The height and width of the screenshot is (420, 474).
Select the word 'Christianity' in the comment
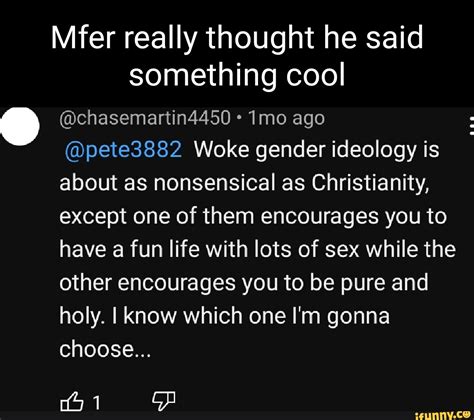click(x=370, y=183)
